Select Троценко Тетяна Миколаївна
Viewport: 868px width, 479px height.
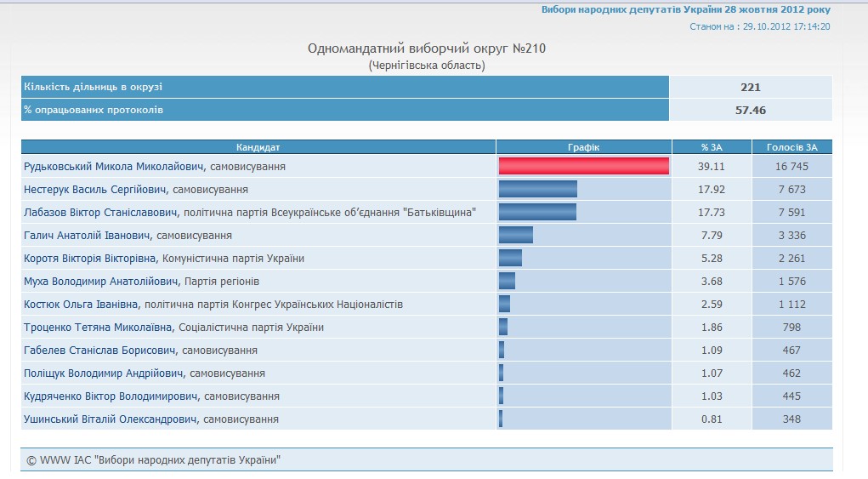click(99, 328)
